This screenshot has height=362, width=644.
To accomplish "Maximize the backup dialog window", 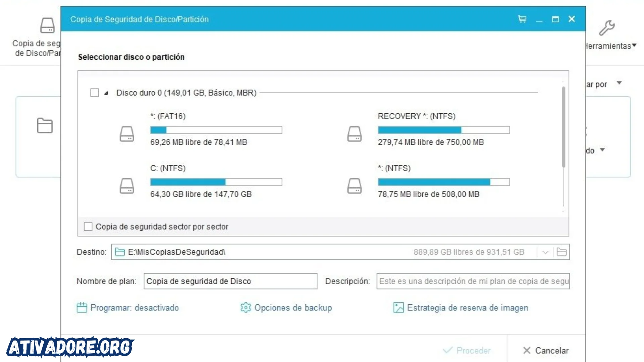I will click(x=555, y=19).
